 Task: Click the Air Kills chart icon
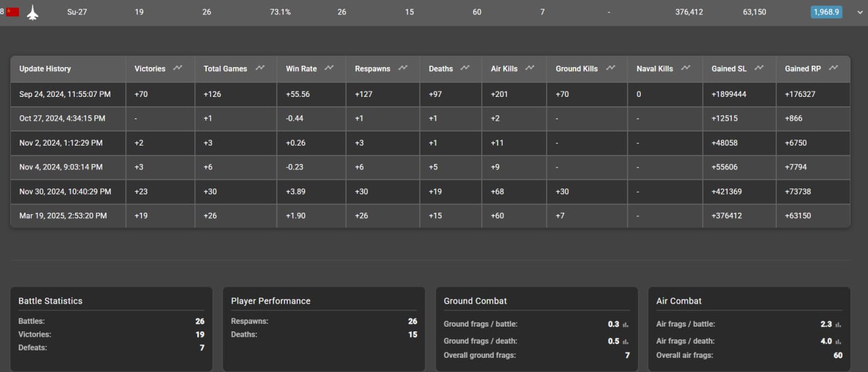point(530,68)
